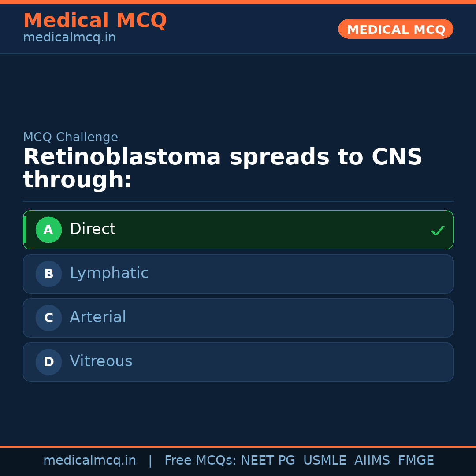Click USMLE in the footer
This screenshot has width=476, height=476.
(324, 461)
